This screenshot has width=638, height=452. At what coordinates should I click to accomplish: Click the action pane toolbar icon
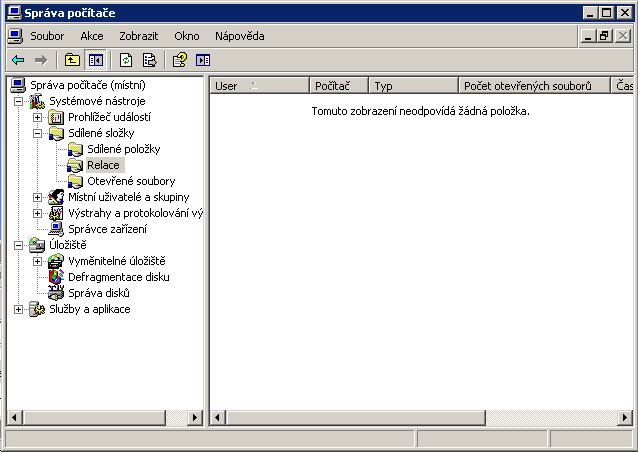coord(203,61)
